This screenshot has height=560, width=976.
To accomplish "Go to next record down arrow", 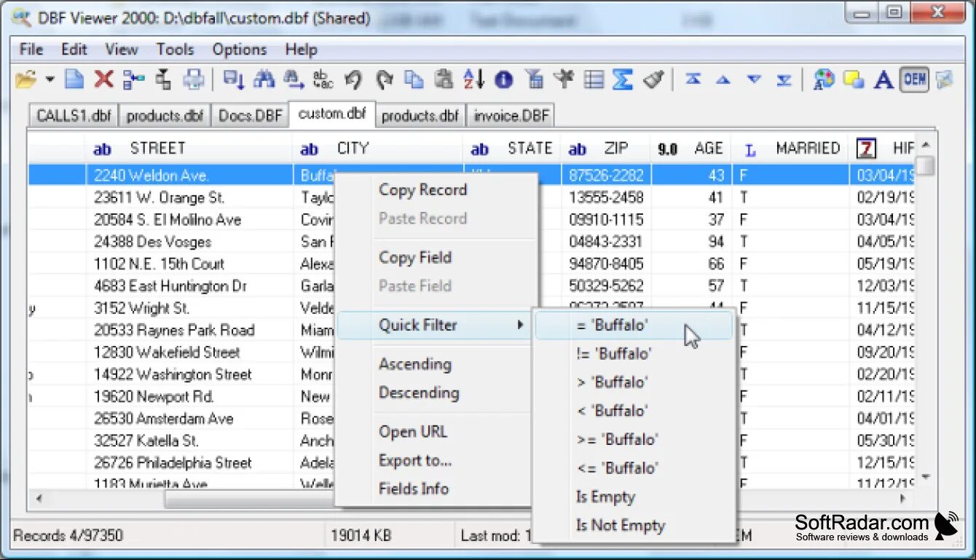I will tap(754, 79).
